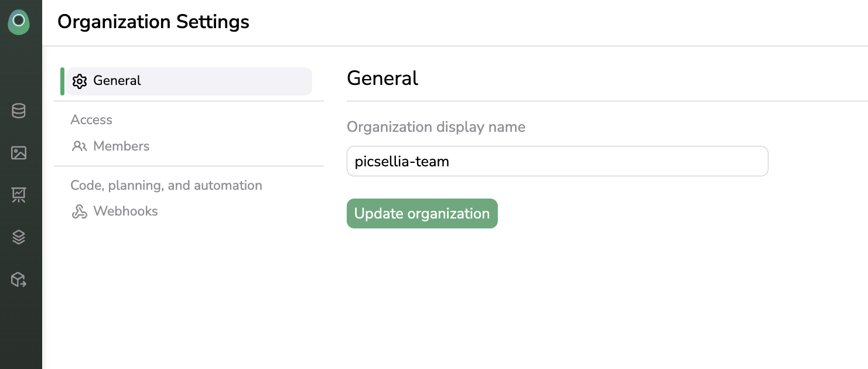
Task: Open the database cylinder sidebar icon
Action: 19,111
